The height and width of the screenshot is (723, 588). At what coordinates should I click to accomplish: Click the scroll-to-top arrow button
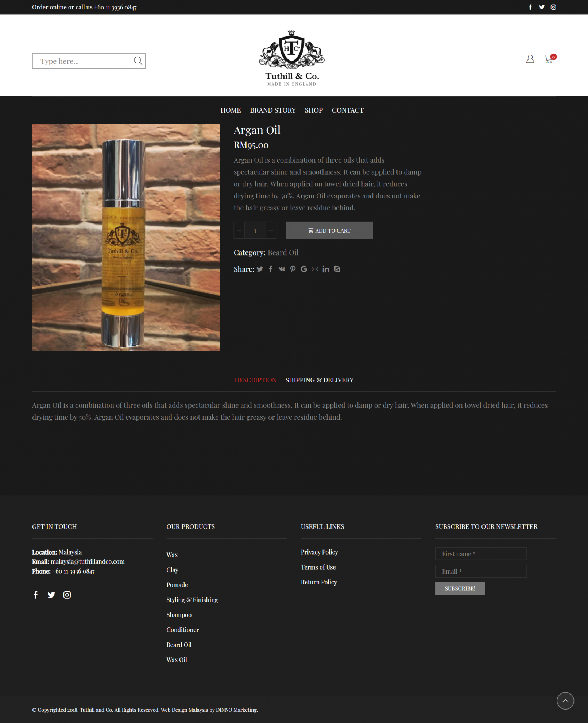point(565,700)
